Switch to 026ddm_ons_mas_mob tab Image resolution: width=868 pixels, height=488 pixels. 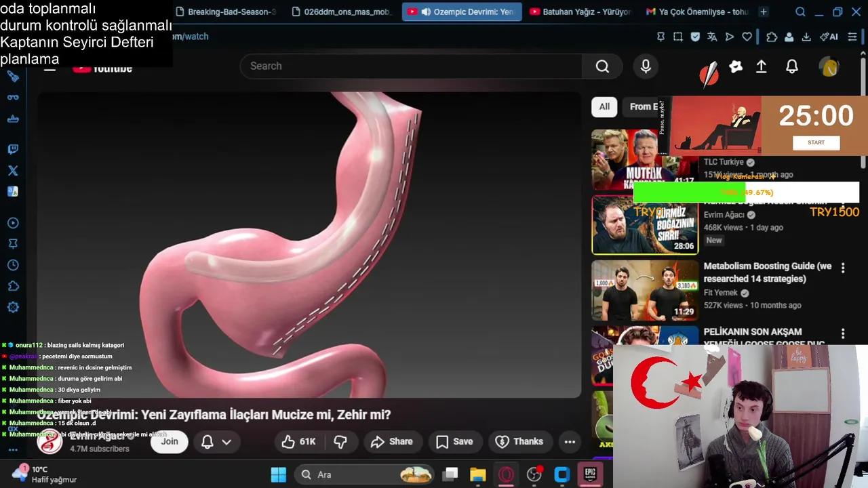[x=341, y=12]
